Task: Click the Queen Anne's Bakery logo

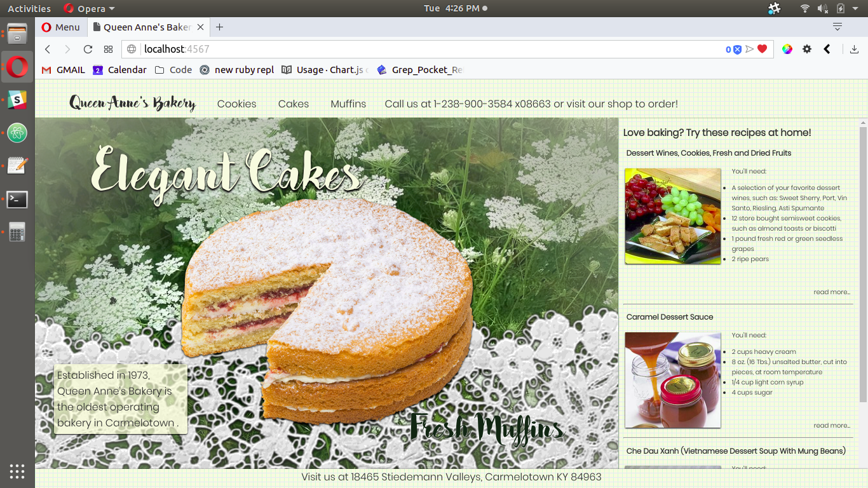Action: pos(132,103)
